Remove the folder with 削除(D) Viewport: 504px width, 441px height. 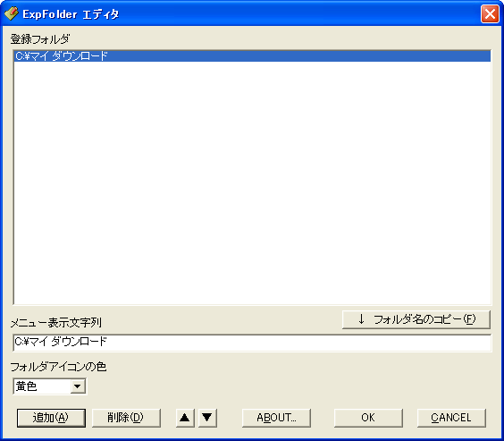tap(126, 418)
